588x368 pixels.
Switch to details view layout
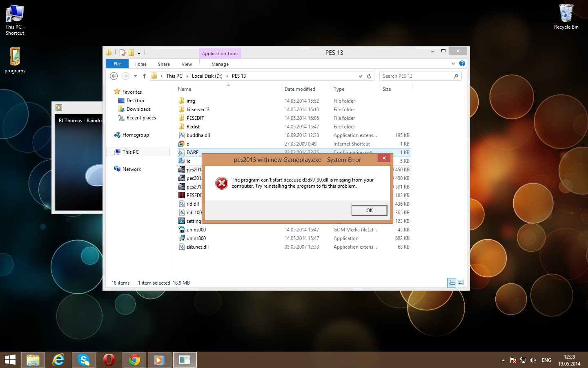452,283
